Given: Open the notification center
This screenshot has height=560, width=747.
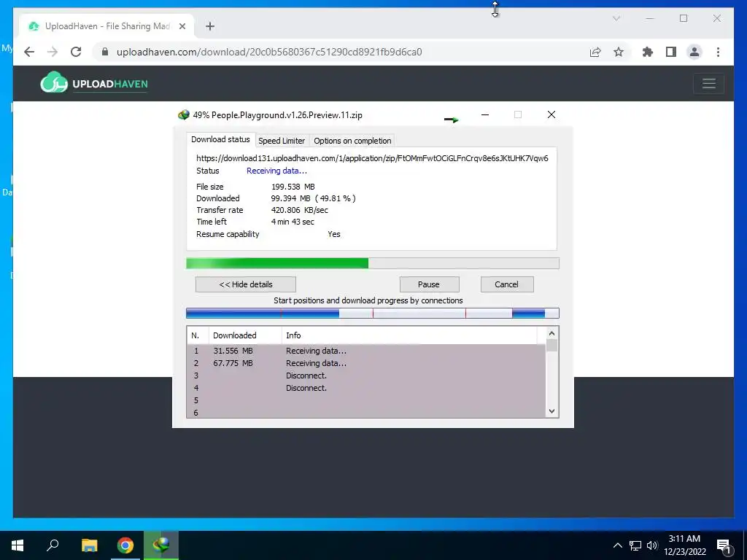Looking at the screenshot, I should [724, 545].
